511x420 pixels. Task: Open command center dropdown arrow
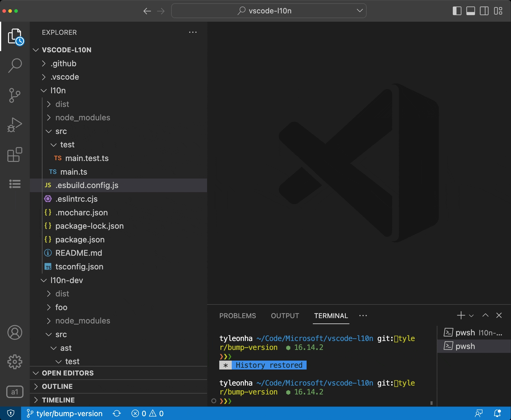pos(360,11)
